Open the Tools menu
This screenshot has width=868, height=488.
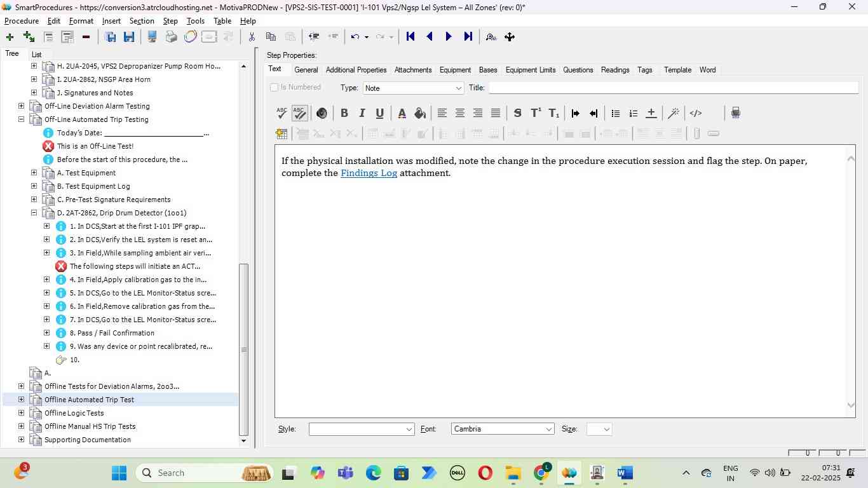point(196,21)
